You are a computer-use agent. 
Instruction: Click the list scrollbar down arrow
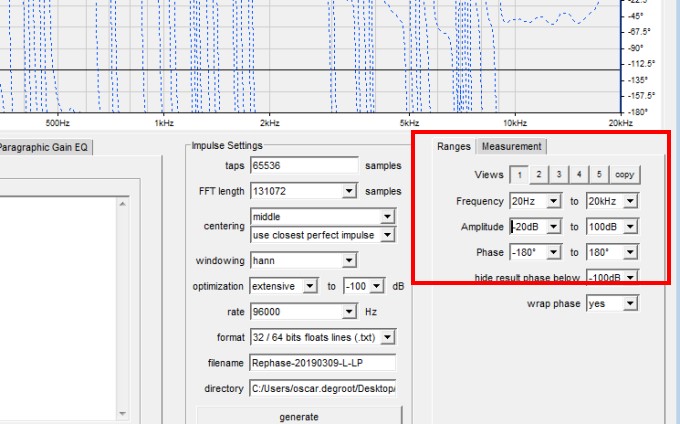[x=123, y=413]
